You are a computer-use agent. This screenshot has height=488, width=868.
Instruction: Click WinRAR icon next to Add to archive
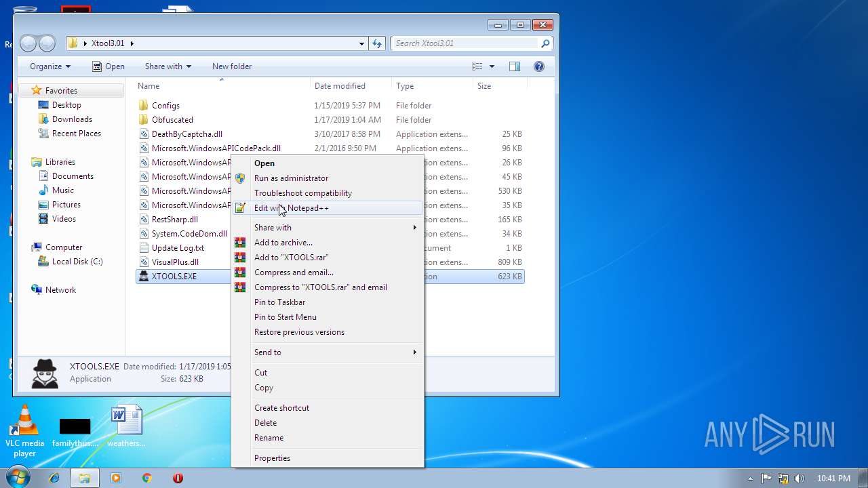click(240, 243)
